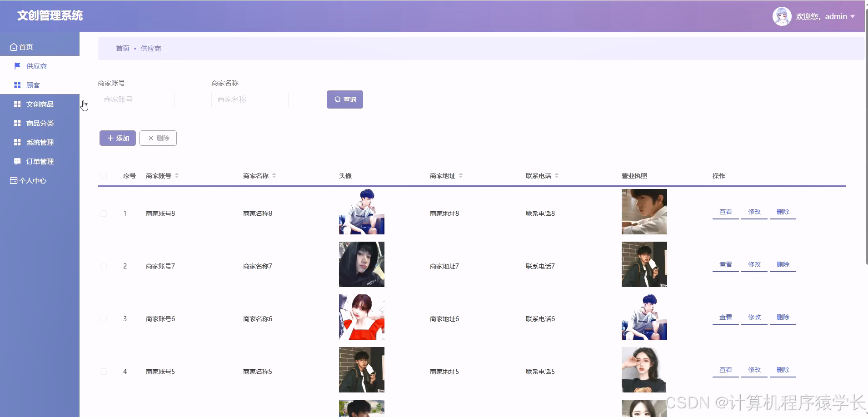Viewport: 868px width, 417px height.
Task: Click the 商家名称6 cell
Action: [258, 319]
